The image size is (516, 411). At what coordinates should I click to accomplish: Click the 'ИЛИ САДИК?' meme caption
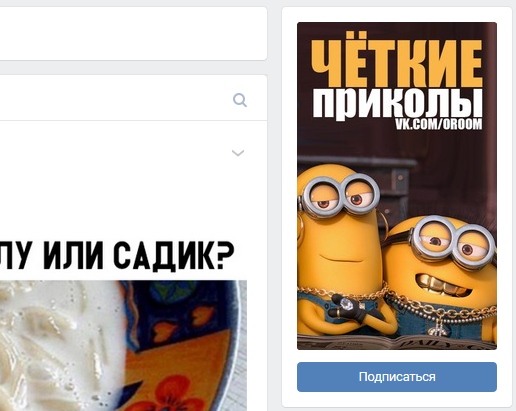pos(139,254)
